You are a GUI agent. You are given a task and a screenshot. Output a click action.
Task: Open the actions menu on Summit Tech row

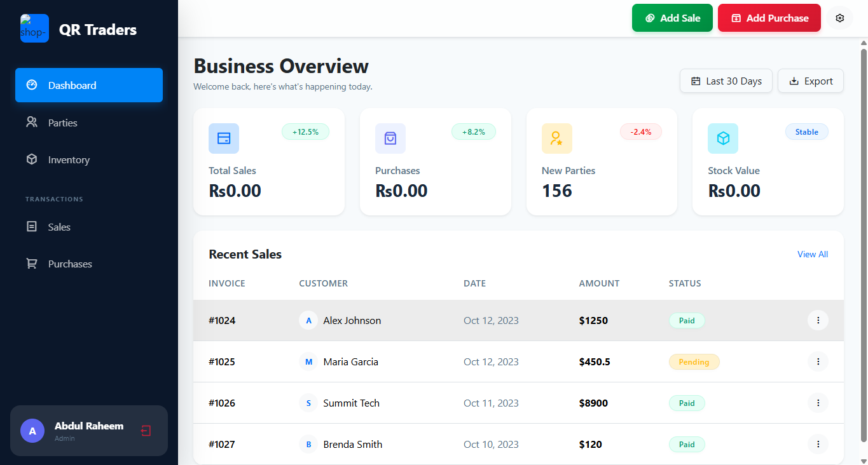[818, 403]
